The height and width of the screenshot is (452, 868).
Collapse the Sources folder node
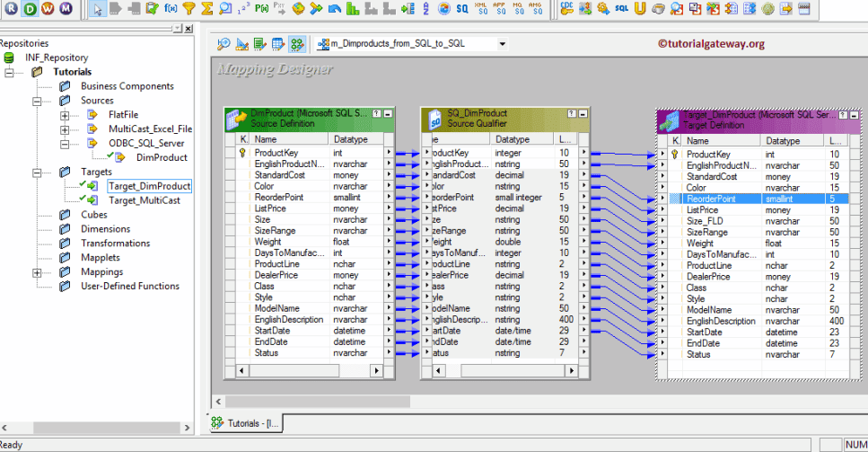click(x=38, y=101)
